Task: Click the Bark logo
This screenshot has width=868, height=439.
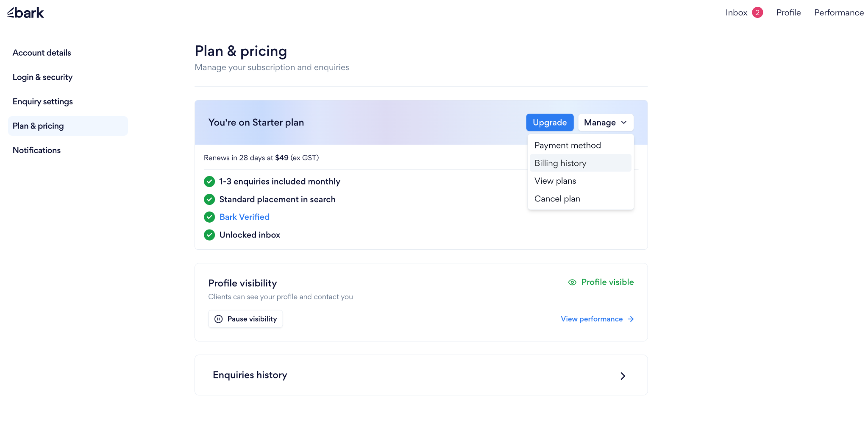Action: 25,13
